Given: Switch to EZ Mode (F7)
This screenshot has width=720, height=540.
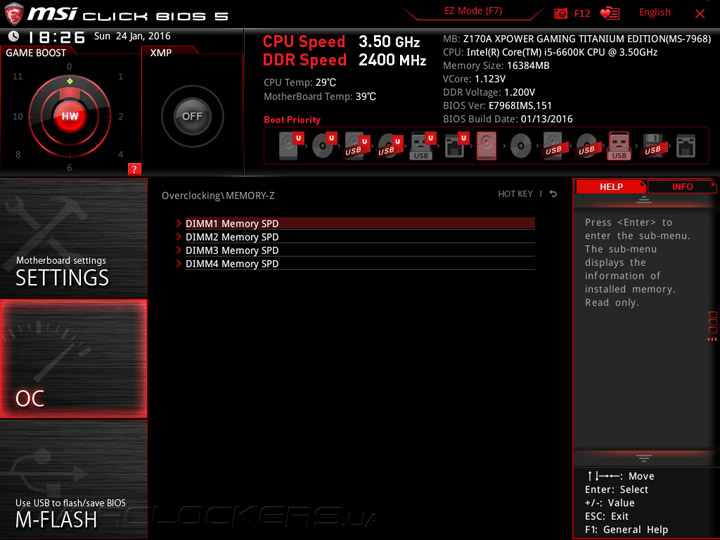Looking at the screenshot, I should point(473,11).
